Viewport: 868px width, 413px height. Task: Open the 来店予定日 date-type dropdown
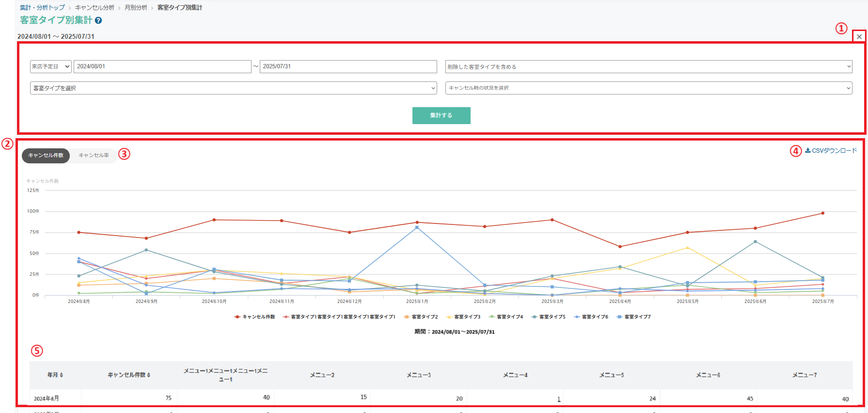coord(51,66)
